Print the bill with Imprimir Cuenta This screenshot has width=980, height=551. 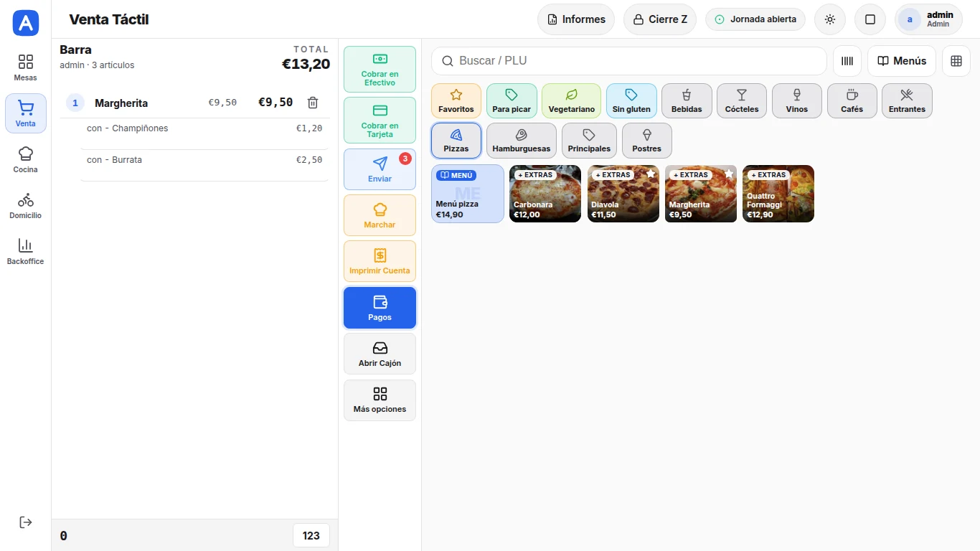(380, 261)
